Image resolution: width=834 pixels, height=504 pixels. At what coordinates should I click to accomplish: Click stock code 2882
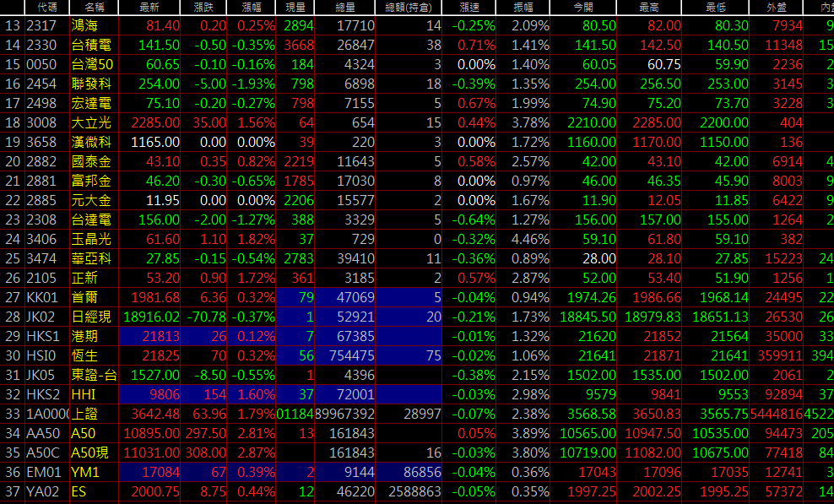point(41,162)
